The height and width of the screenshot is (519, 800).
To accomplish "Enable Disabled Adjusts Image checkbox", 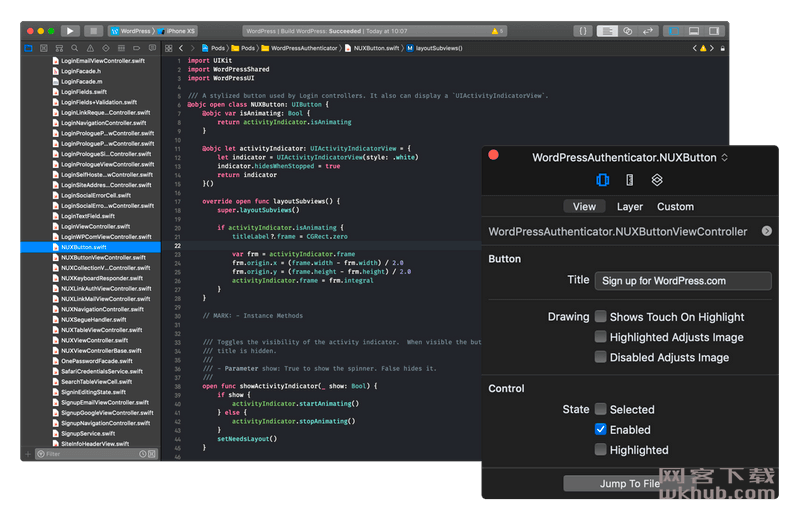I will click(601, 357).
